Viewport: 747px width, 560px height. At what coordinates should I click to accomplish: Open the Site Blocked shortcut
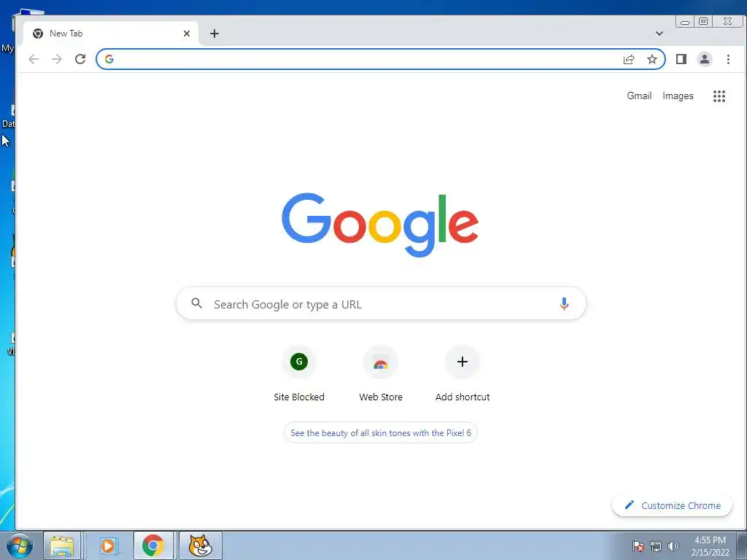[x=299, y=374]
